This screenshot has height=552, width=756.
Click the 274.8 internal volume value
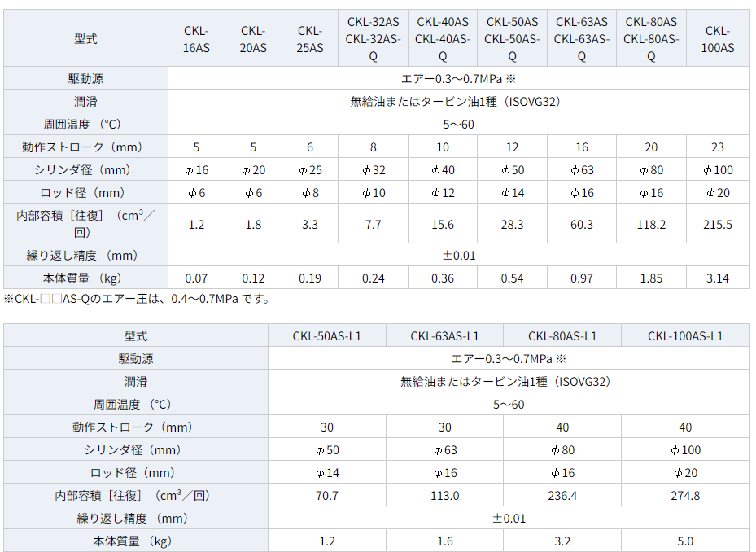[x=685, y=495]
